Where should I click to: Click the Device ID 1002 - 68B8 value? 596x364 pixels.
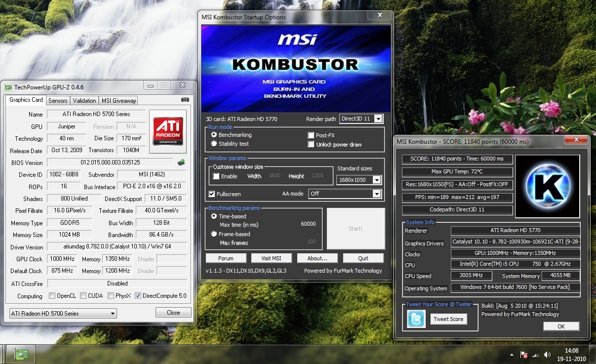point(63,174)
